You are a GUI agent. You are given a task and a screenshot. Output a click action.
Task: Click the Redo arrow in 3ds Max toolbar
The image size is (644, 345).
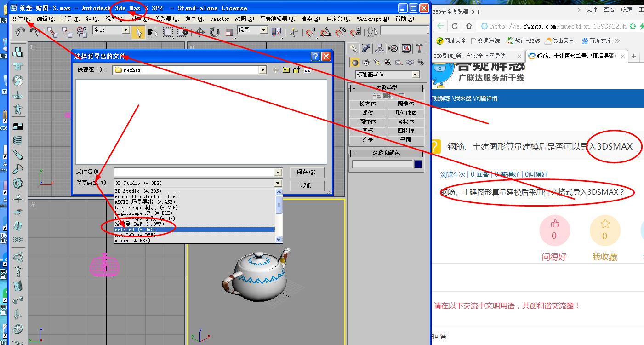tap(34, 31)
